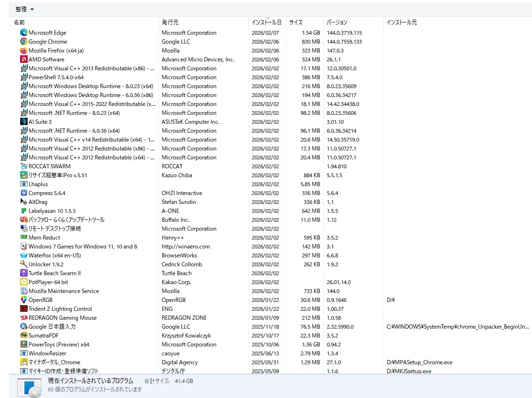
Task: Click the リモート デスクトップ接続 icon
Action: pos(24,228)
